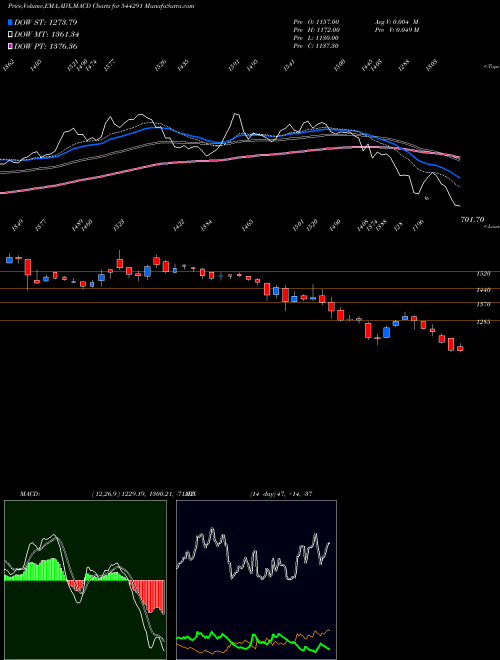Screen dimensions: 500x660
Task: Click the 'Pre V: 0.049 M' volume text
Action: pos(396,30)
